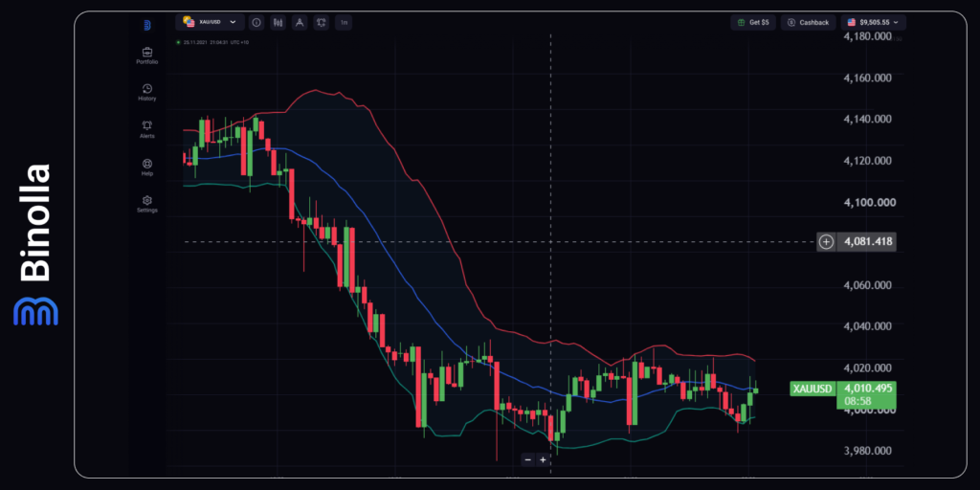Change the 1m timeframe button
Image resolution: width=980 pixels, height=490 pixels.
pos(344,23)
